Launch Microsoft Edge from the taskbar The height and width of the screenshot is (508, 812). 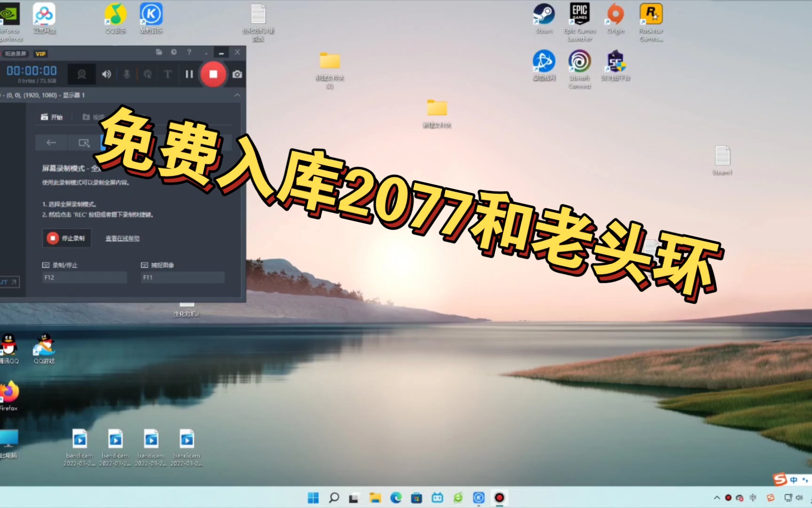396,498
